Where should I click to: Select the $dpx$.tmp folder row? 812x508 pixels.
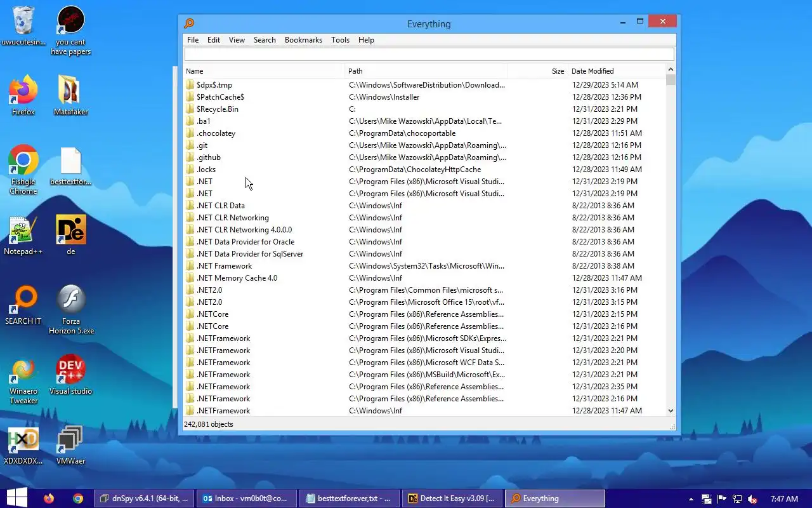pyautogui.click(x=425, y=85)
